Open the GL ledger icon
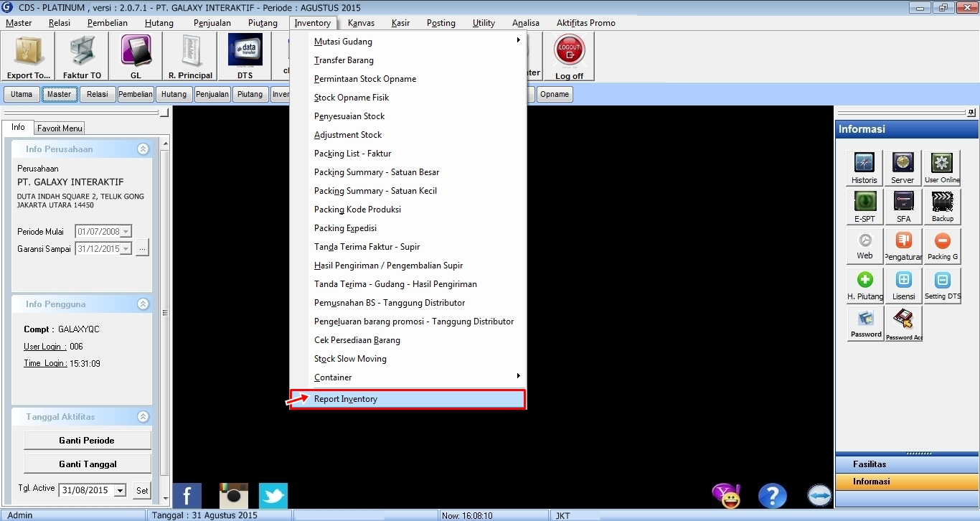 [136, 56]
